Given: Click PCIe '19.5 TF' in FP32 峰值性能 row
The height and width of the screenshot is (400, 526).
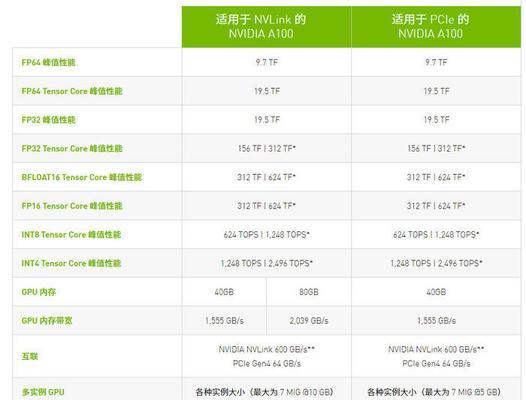Looking at the screenshot, I should coord(436,120).
